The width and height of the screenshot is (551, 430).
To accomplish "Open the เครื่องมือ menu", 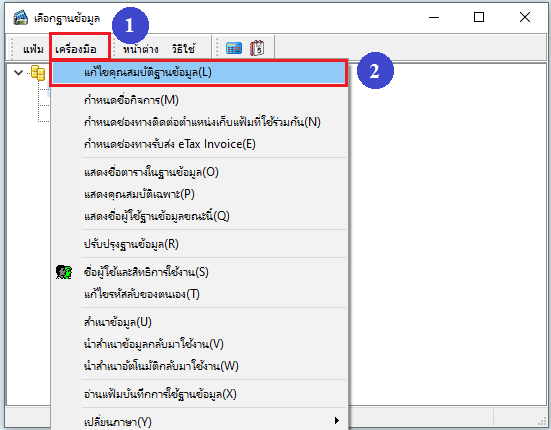I will 76,49.
